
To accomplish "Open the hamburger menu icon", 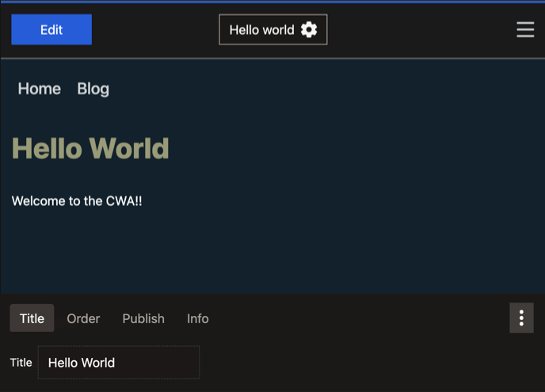I will click(x=524, y=29).
